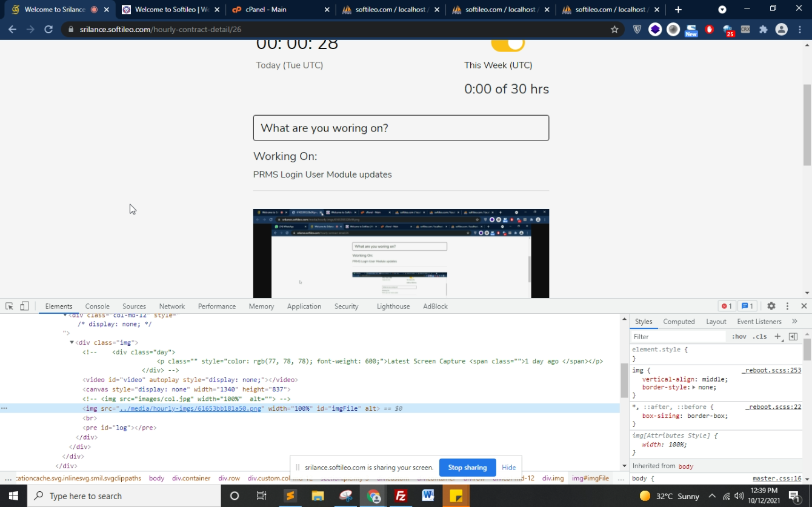Open DevTools settings gear

pyautogui.click(x=771, y=307)
